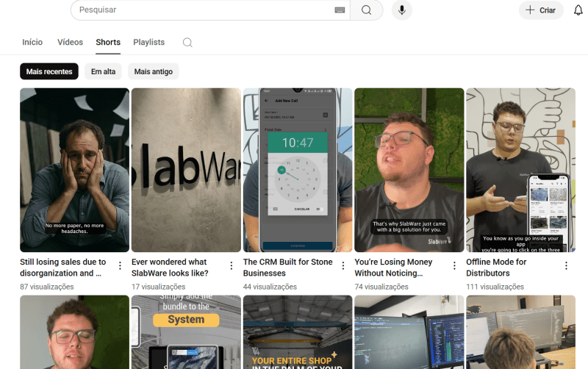Open the stressed man 'no more paper' short thumbnail
Screen dimensions: 588x369
tap(75, 170)
